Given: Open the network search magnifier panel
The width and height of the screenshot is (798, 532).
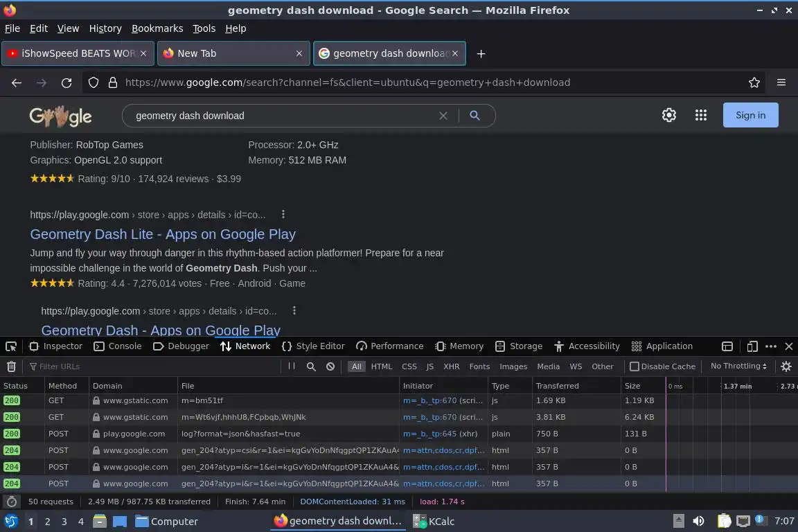Looking at the screenshot, I should pos(311,366).
